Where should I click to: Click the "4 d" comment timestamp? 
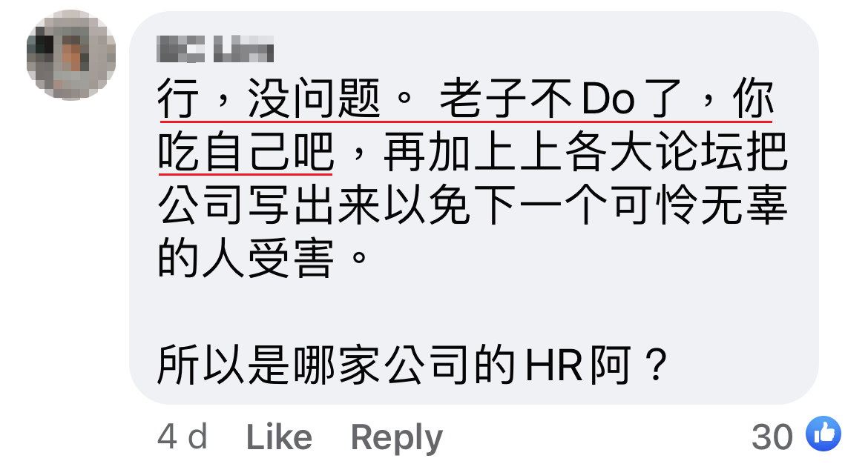pyautogui.click(x=183, y=437)
